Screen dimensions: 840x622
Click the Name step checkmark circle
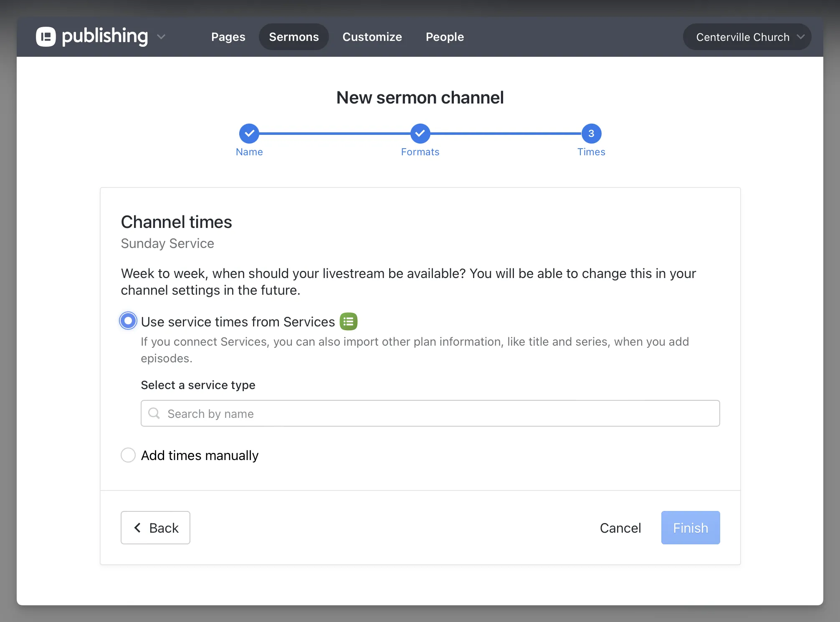click(249, 134)
